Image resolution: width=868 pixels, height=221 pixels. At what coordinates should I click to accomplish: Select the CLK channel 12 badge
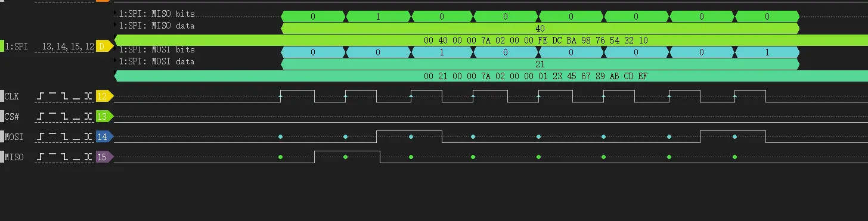pos(104,96)
